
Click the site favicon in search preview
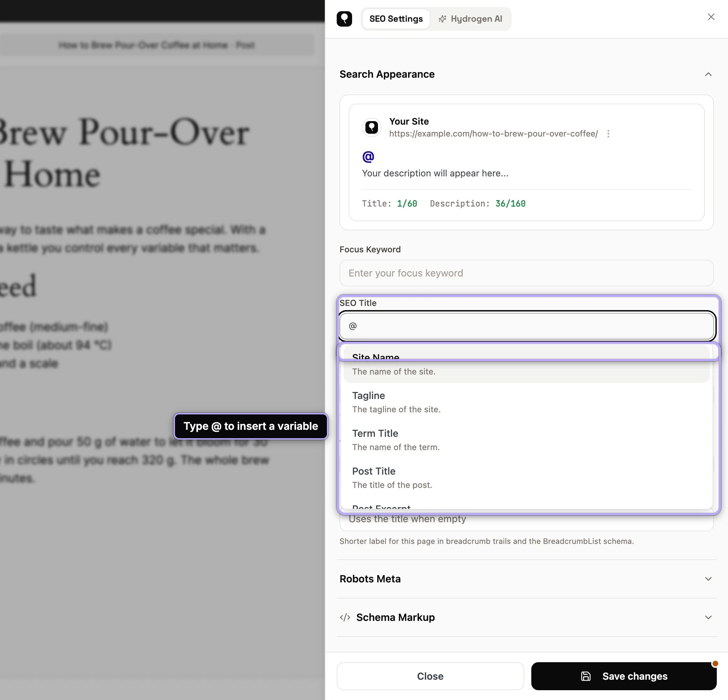[x=371, y=127]
